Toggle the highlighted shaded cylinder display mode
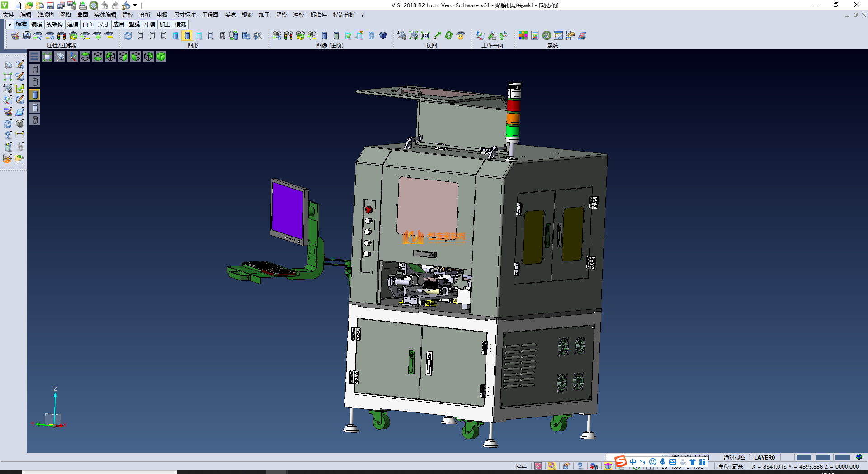This screenshot has width=868, height=474. click(x=187, y=36)
